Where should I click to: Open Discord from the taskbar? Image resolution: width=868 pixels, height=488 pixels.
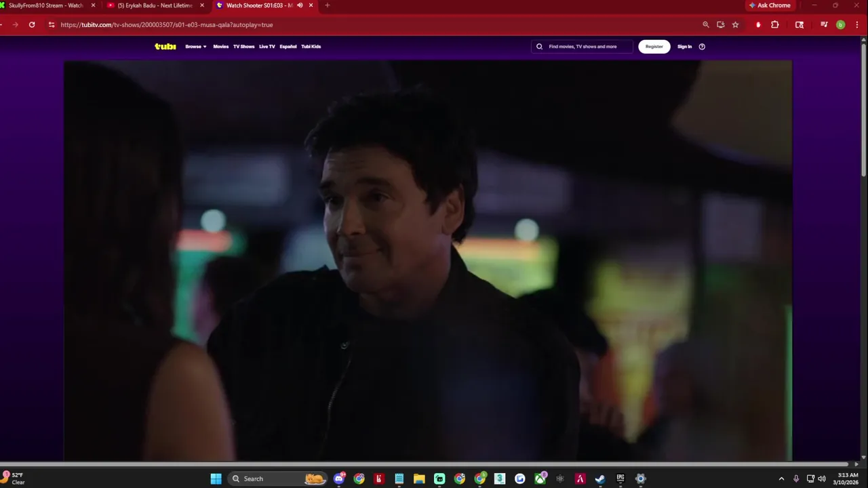[x=339, y=479]
